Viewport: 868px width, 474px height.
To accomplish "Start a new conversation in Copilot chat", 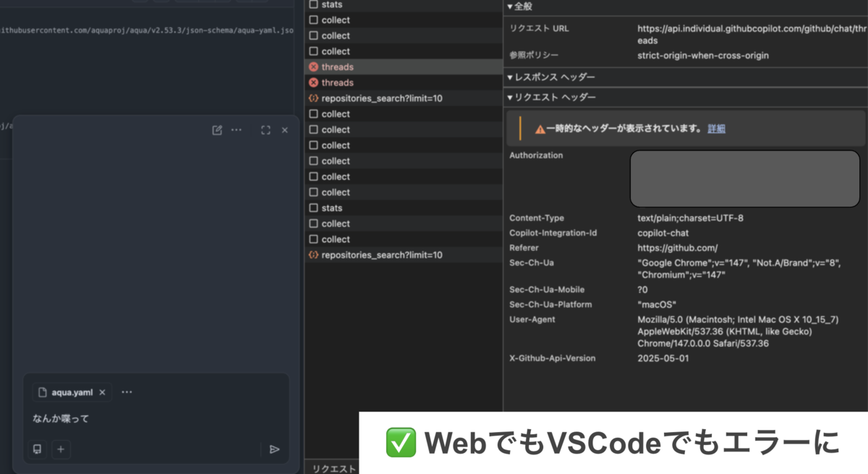I will [x=217, y=130].
